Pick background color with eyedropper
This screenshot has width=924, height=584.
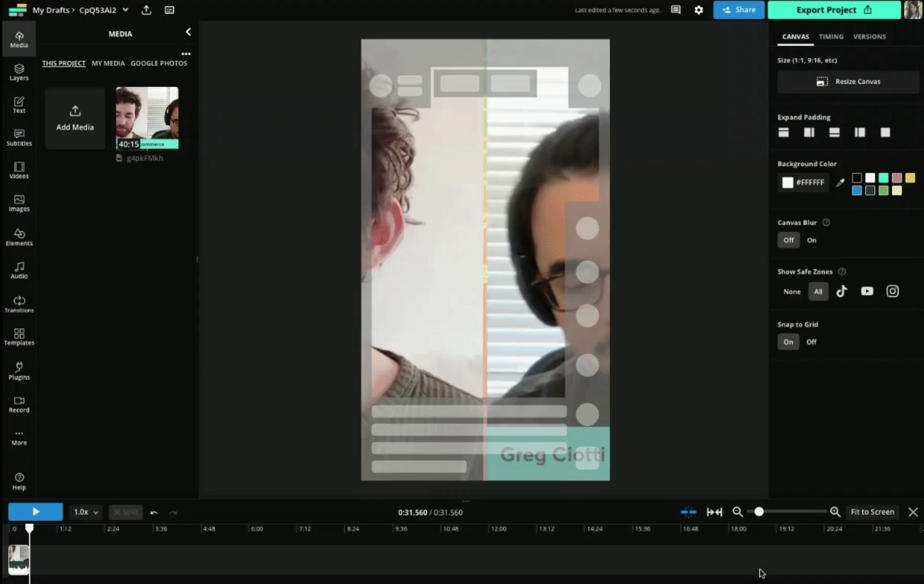(840, 183)
